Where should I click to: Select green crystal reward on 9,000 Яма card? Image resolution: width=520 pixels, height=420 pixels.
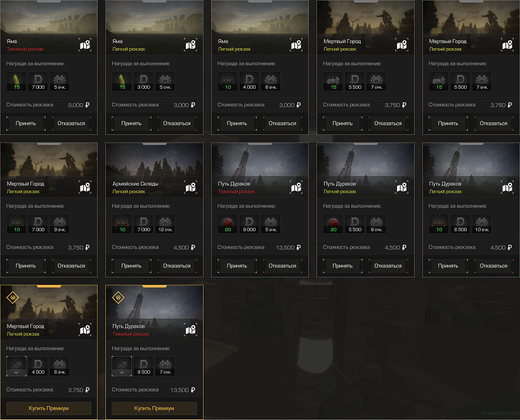[x=16, y=81]
